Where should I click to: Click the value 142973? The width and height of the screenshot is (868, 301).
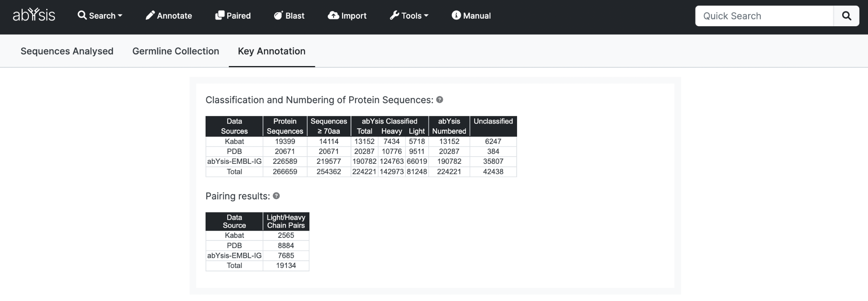tap(392, 171)
